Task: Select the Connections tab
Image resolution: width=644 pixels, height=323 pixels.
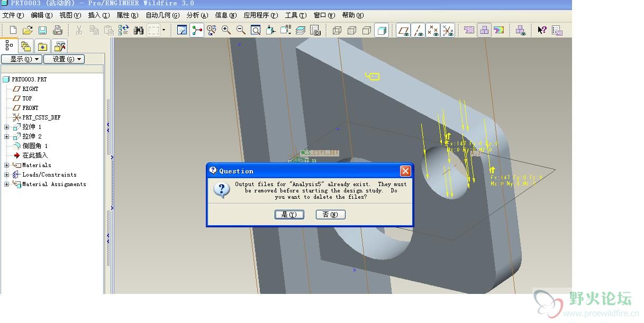Action: pyautogui.click(x=60, y=47)
